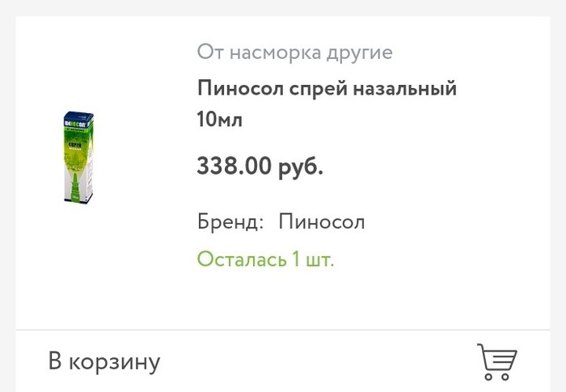Open product title "Пиносол спрей назальный"
Viewport: 566px width, 392px height.
point(327,89)
